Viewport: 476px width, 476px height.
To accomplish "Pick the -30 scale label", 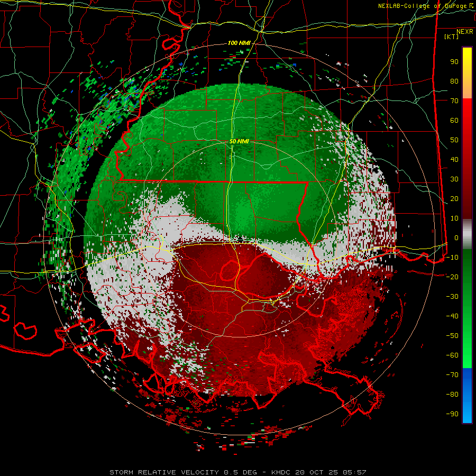I will pyautogui.click(x=452, y=297).
